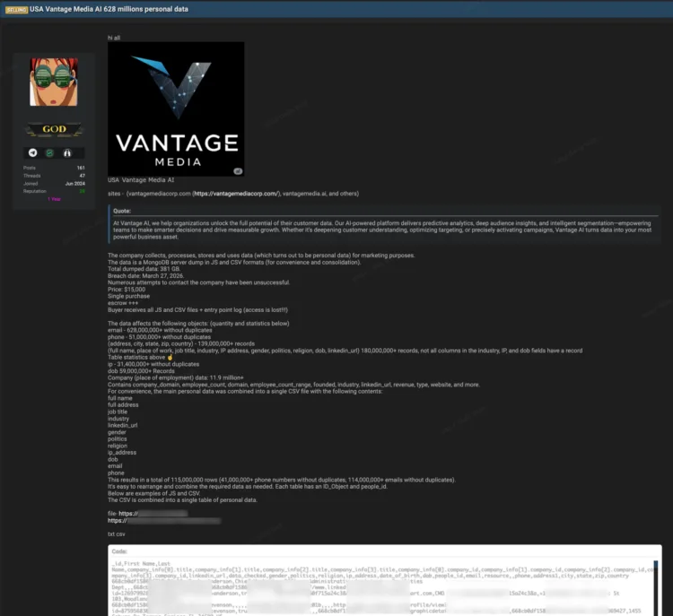Click the Telegram contact icon in the user profile
673x616 pixels.
pos(32,152)
